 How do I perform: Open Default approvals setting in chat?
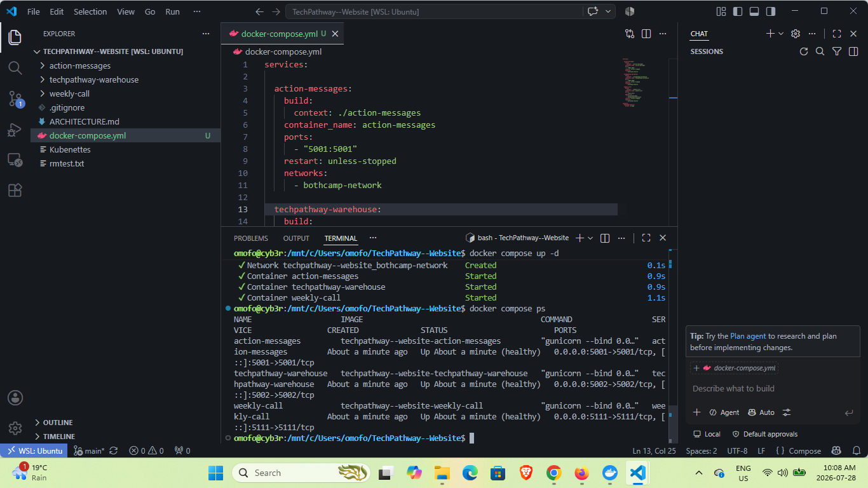click(764, 434)
